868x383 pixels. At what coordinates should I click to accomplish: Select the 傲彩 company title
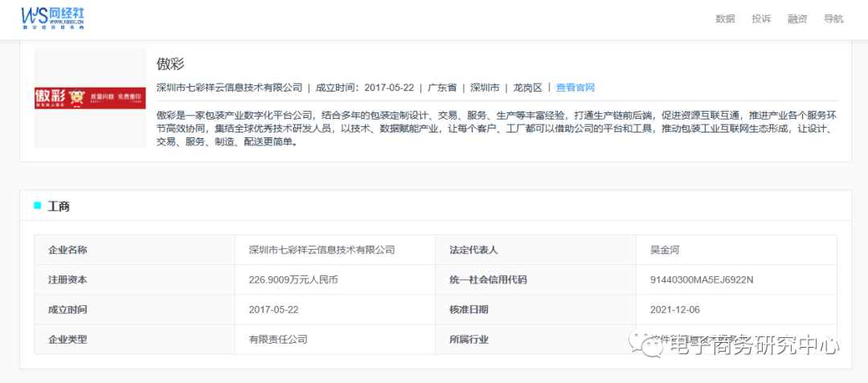point(170,63)
